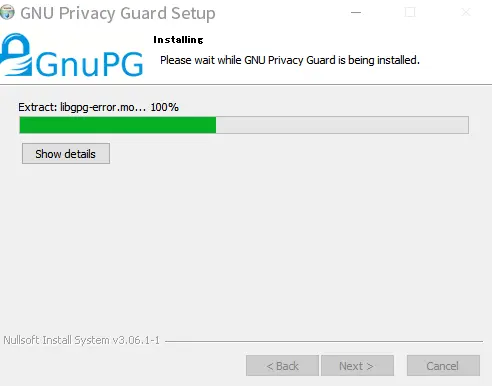Click the 100% extraction percentage label
Image resolution: width=492 pixels, height=386 pixels.
pos(165,107)
